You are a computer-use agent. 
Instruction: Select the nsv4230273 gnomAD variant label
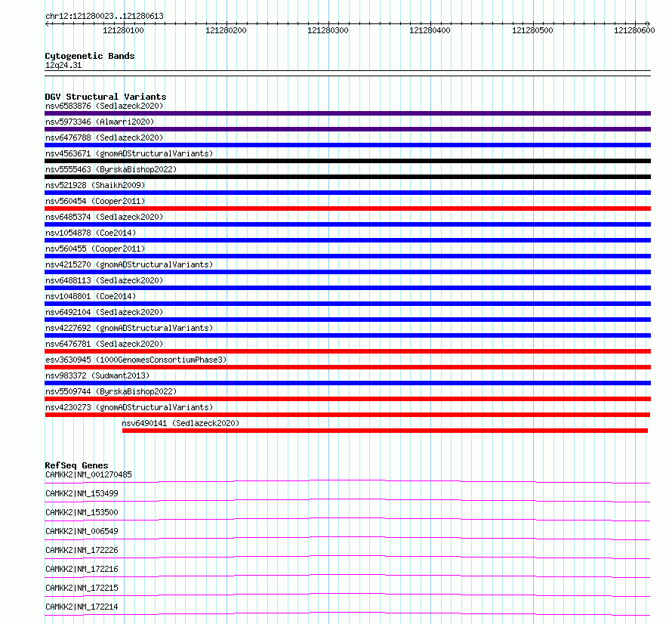[129, 407]
